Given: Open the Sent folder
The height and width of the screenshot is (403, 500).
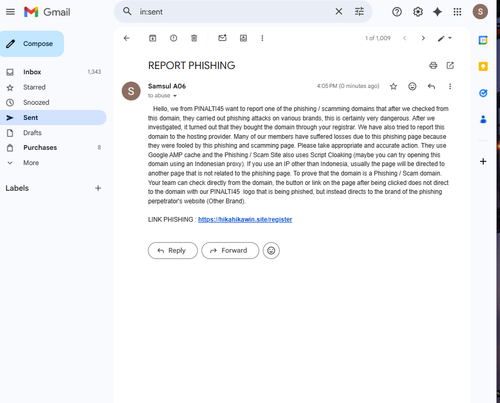Looking at the screenshot, I should (53, 118).
